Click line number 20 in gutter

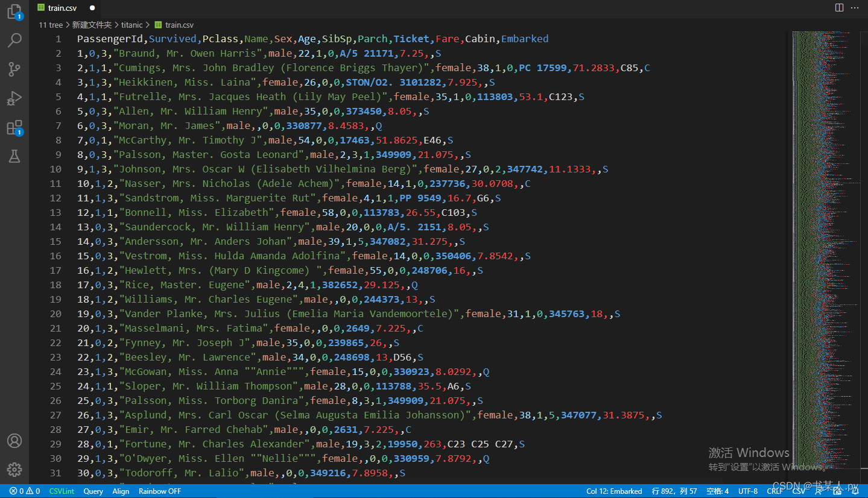coord(55,314)
